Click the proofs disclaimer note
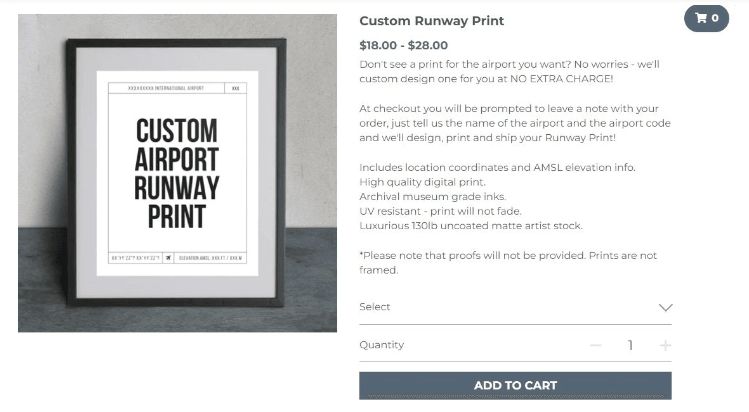 (x=508, y=262)
